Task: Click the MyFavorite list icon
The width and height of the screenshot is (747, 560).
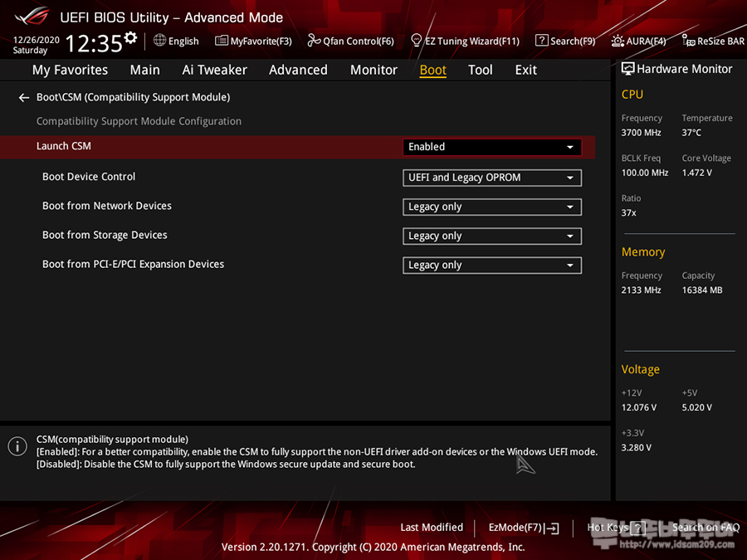Action: click(221, 41)
